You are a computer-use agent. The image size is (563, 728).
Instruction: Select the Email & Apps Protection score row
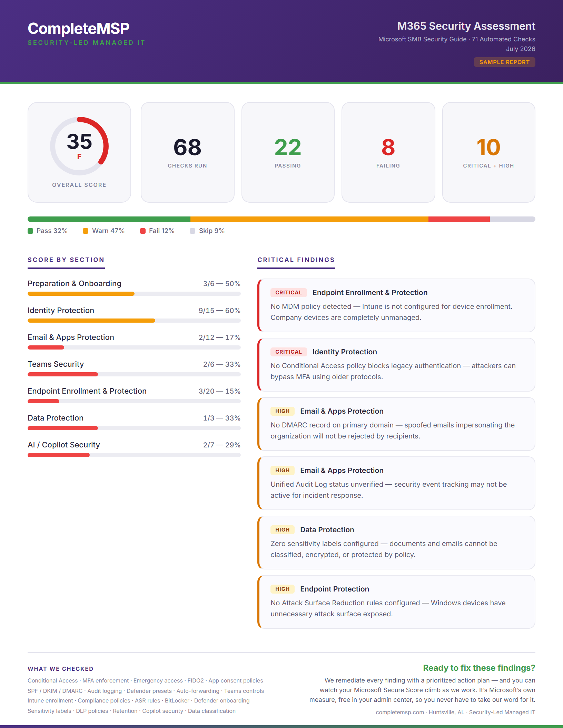(134, 341)
